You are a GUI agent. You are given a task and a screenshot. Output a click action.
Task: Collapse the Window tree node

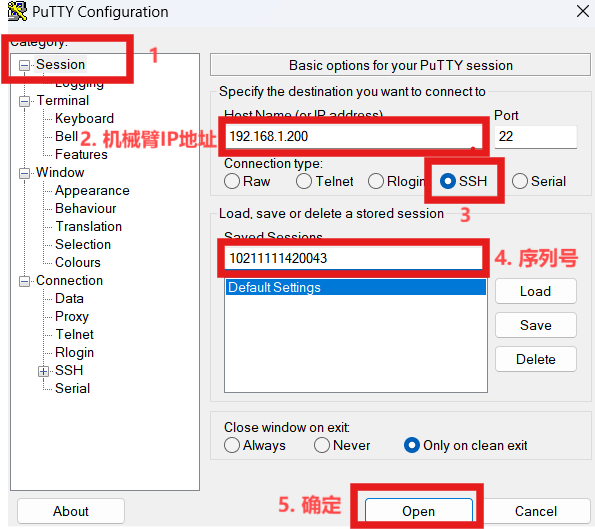(24, 173)
